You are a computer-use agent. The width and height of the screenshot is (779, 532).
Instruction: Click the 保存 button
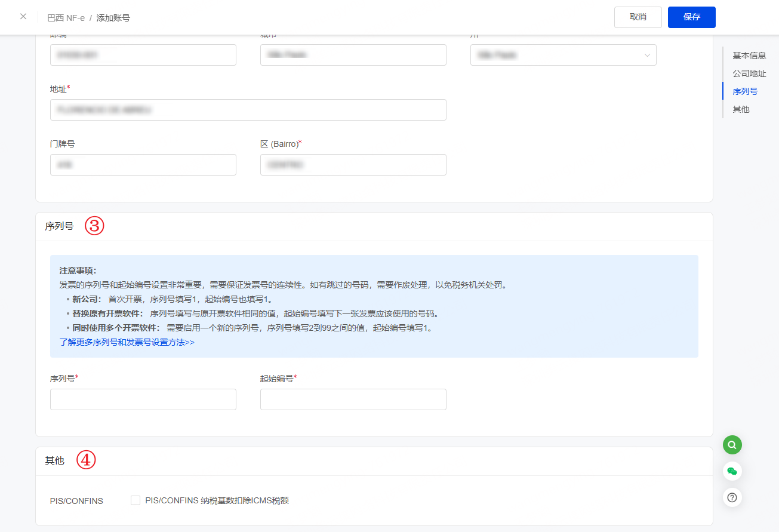pyautogui.click(x=691, y=17)
